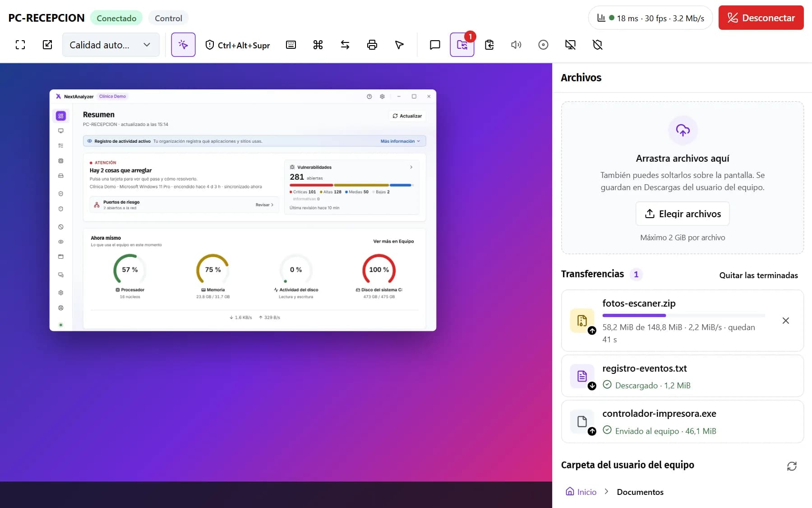Toggle the blank remote screen icon
812x508 pixels.
570,45
